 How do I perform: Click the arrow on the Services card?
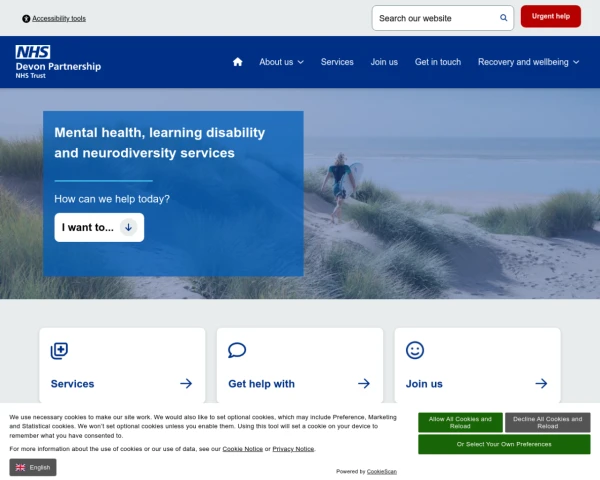186,383
